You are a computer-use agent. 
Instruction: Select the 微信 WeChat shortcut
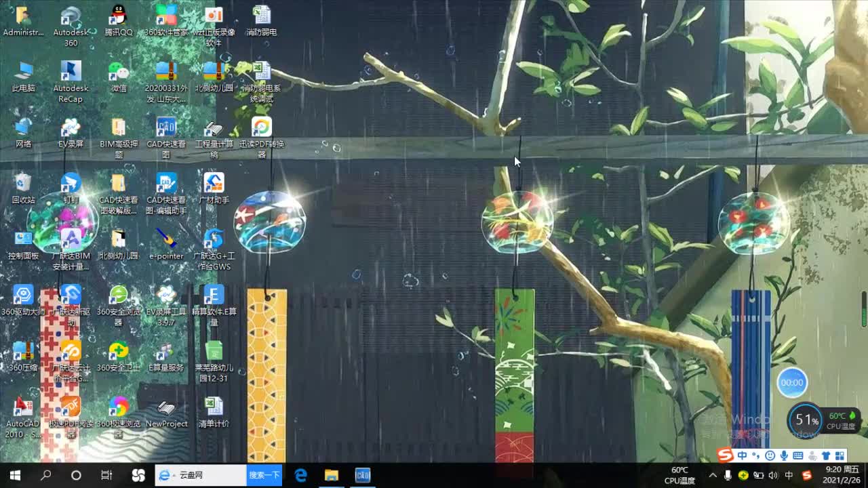coord(119,77)
